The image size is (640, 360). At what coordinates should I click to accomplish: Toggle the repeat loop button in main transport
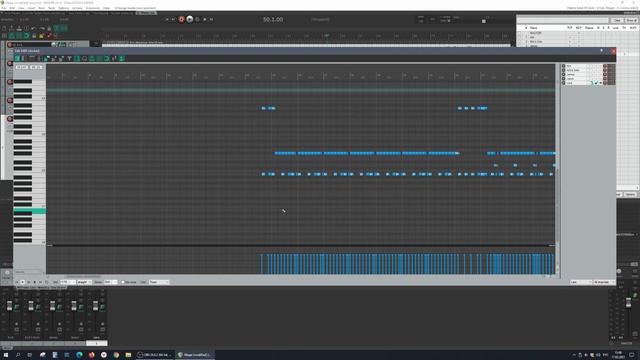click(x=197, y=19)
